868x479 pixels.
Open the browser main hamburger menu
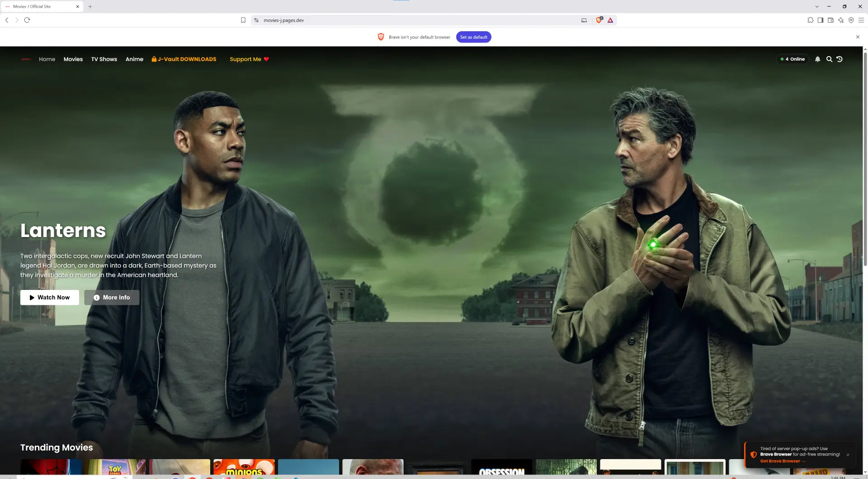click(x=861, y=20)
